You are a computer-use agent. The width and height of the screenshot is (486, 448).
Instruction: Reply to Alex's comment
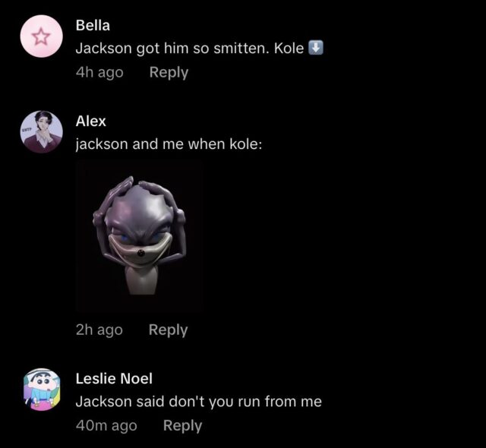click(168, 330)
